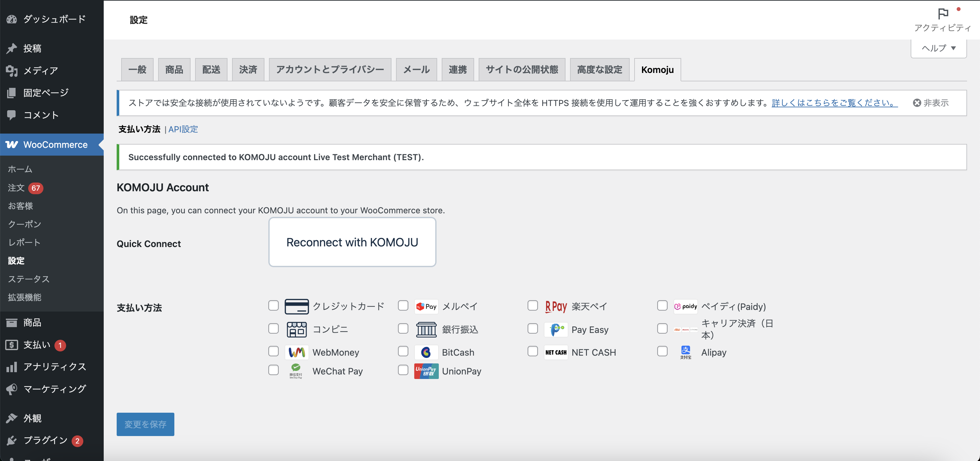Enable the メルペイ checkbox
980x461 pixels.
coord(403,306)
